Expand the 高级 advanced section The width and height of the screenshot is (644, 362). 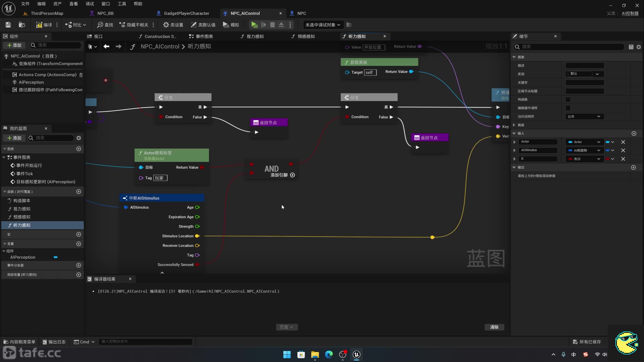click(x=514, y=125)
